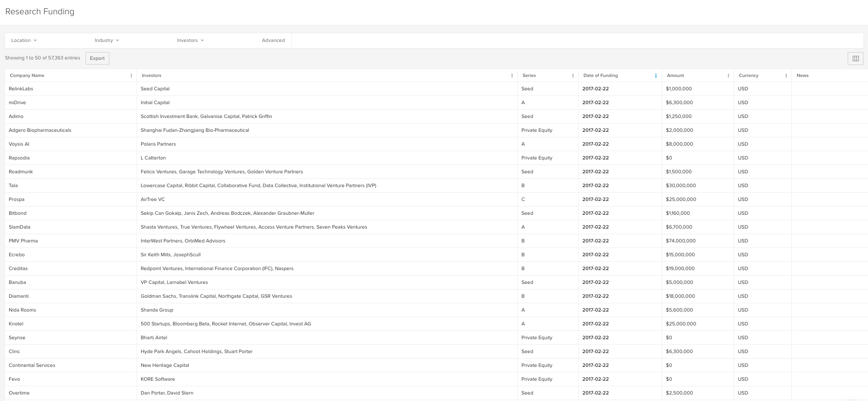Select the Rapsodia company cell

pyautogui.click(x=71, y=158)
